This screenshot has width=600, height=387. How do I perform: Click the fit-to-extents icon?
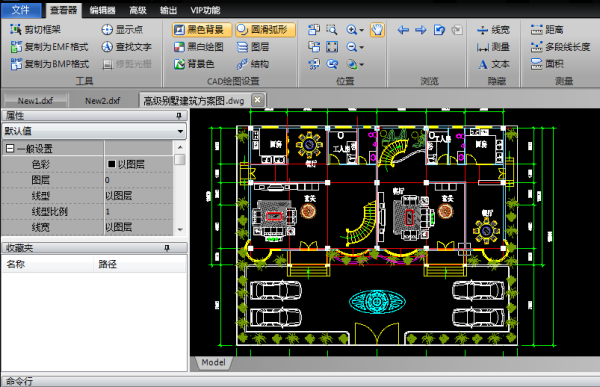[332, 47]
